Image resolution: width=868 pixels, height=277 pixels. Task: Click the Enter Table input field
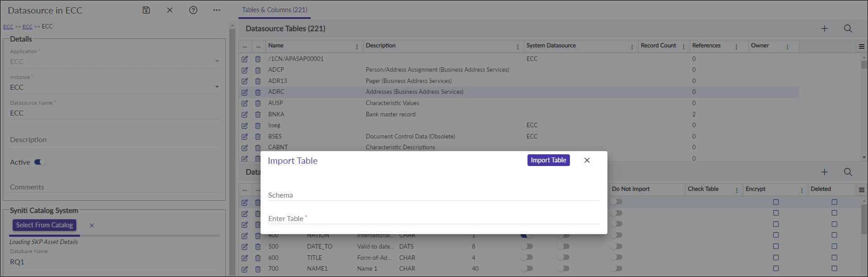point(434,218)
